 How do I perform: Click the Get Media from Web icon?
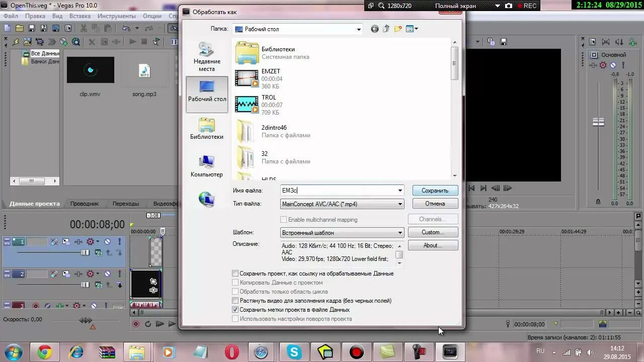[76, 42]
